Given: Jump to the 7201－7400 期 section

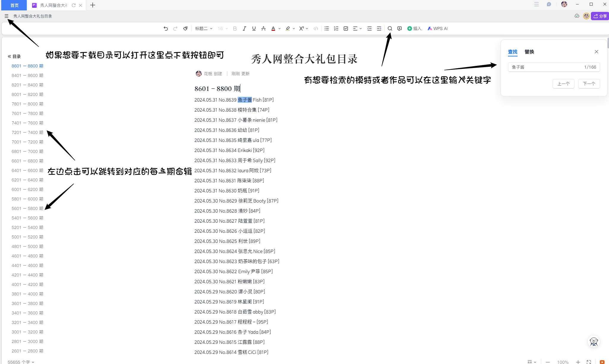Looking at the screenshot, I should pos(27,132).
